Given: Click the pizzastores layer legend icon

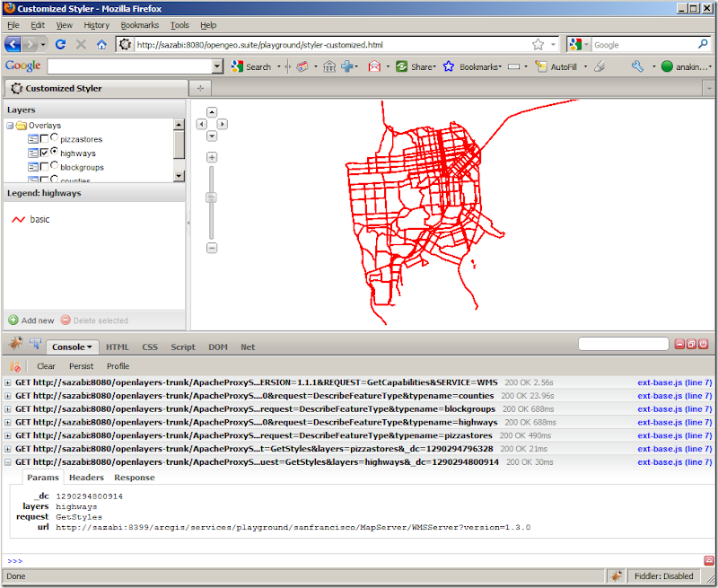Looking at the screenshot, I should pos(33,139).
